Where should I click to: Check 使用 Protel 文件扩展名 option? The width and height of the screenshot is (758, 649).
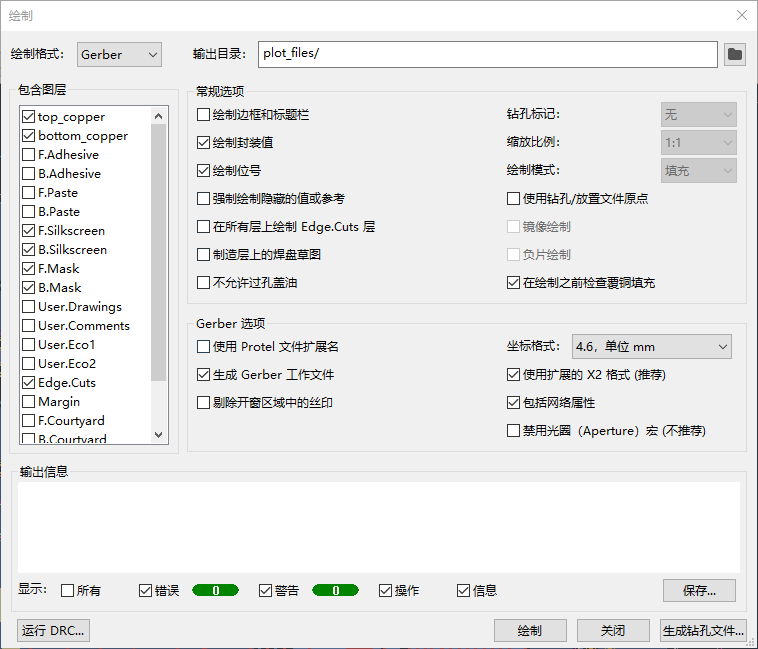pos(204,347)
